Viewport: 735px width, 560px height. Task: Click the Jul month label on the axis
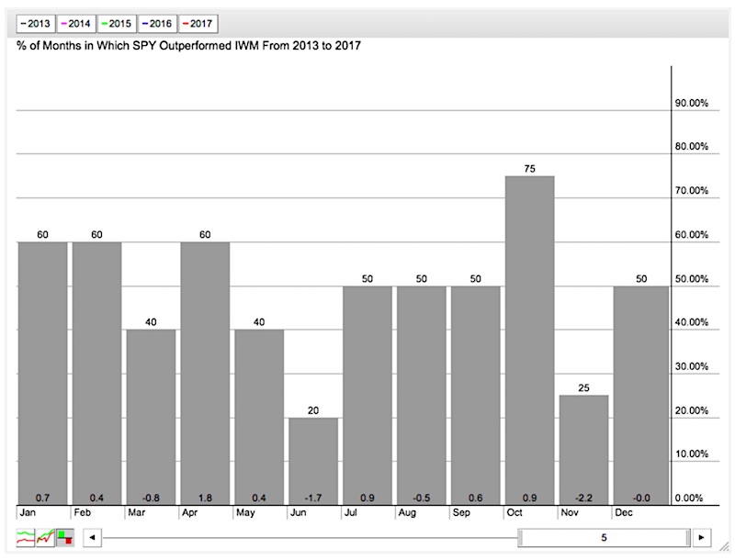coord(351,512)
